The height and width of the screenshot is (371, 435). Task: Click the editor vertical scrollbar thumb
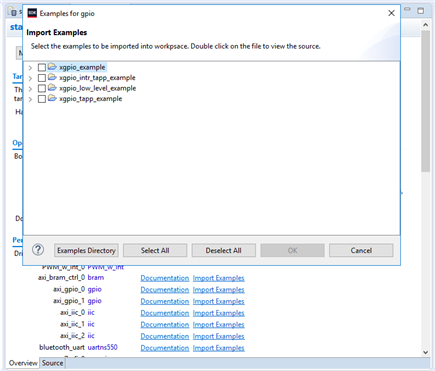tap(425, 101)
